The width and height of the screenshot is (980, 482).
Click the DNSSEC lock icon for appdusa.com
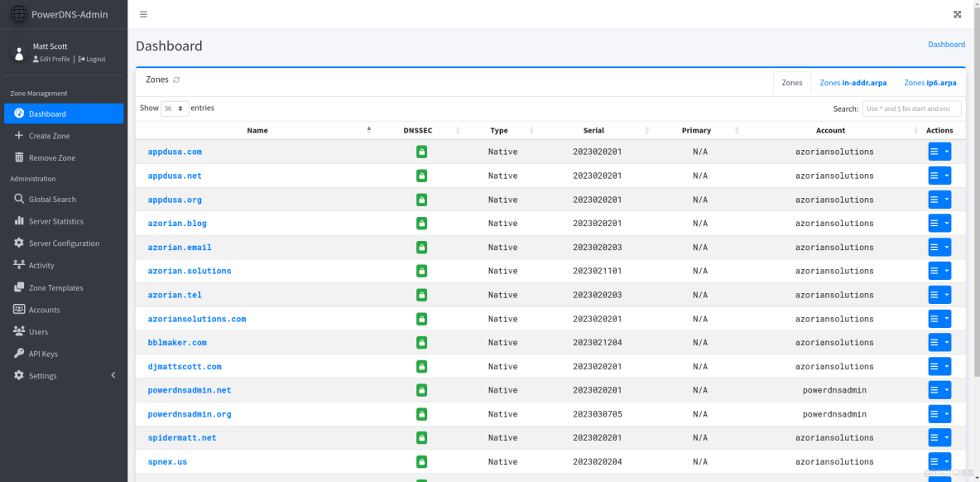click(421, 152)
